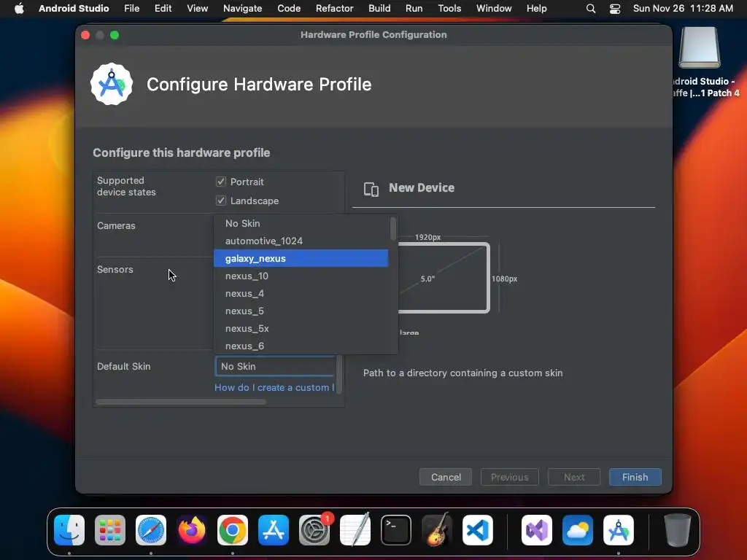Open the Default Skin combo box
This screenshot has height=560, width=747.
tap(275, 366)
